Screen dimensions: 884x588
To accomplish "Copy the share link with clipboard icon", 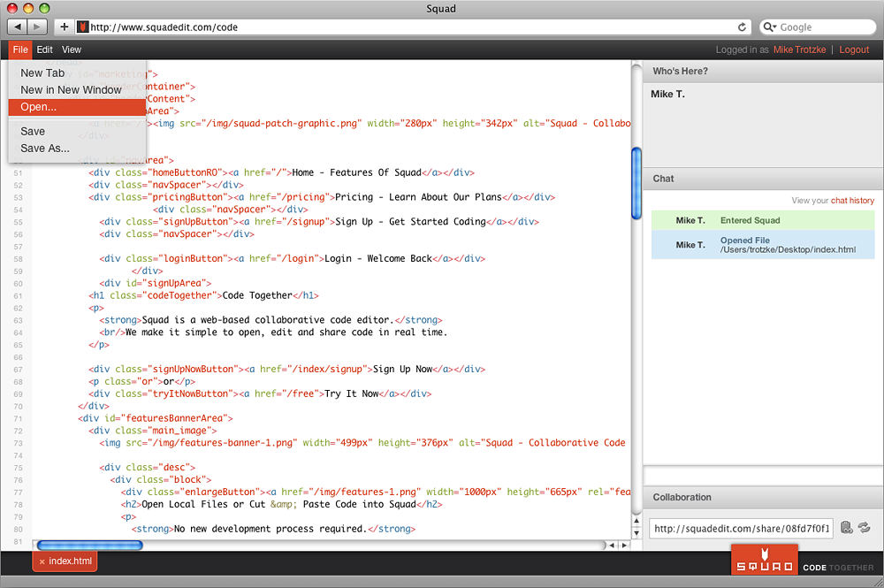I will [846, 528].
